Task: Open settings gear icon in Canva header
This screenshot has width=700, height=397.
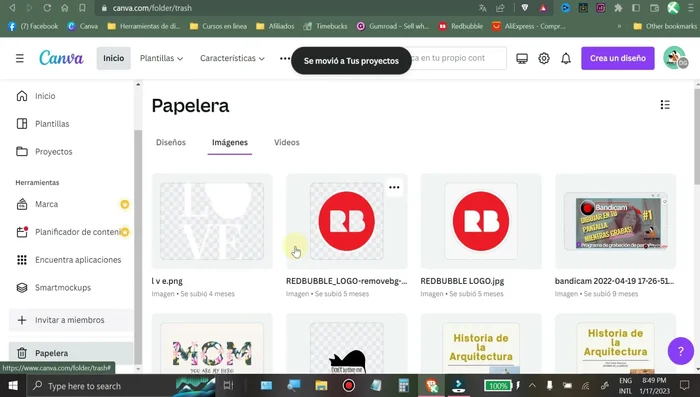Action: point(544,59)
